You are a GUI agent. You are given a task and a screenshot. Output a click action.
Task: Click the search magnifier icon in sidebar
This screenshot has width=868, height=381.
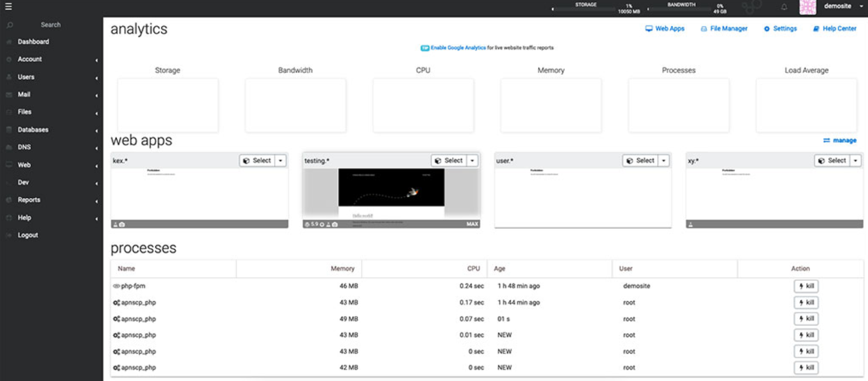8,25
